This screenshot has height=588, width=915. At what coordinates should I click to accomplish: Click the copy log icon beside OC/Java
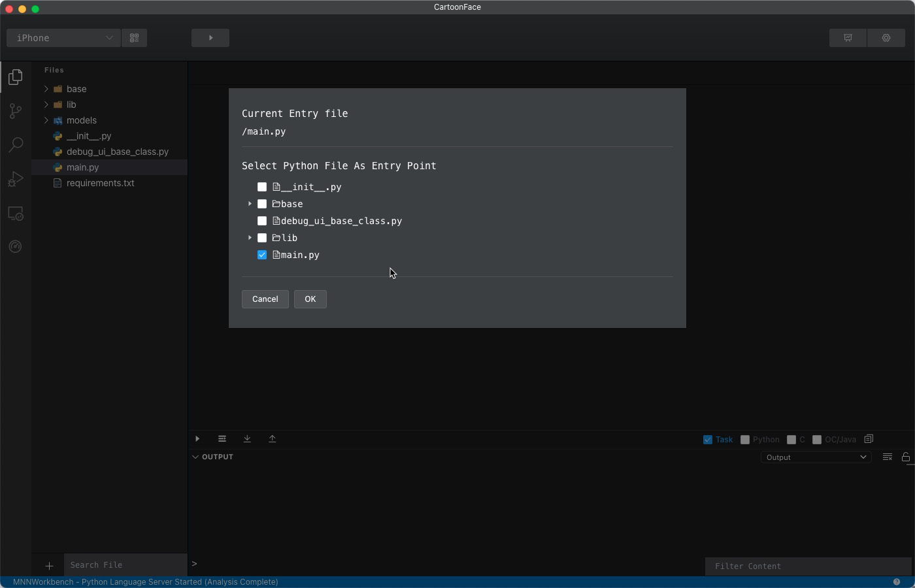coord(869,439)
